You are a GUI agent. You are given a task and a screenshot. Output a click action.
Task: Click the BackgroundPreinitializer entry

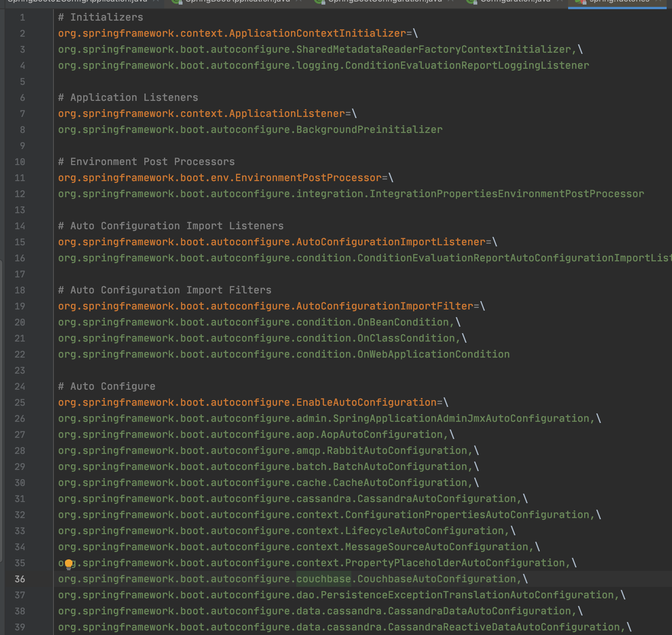(250, 130)
